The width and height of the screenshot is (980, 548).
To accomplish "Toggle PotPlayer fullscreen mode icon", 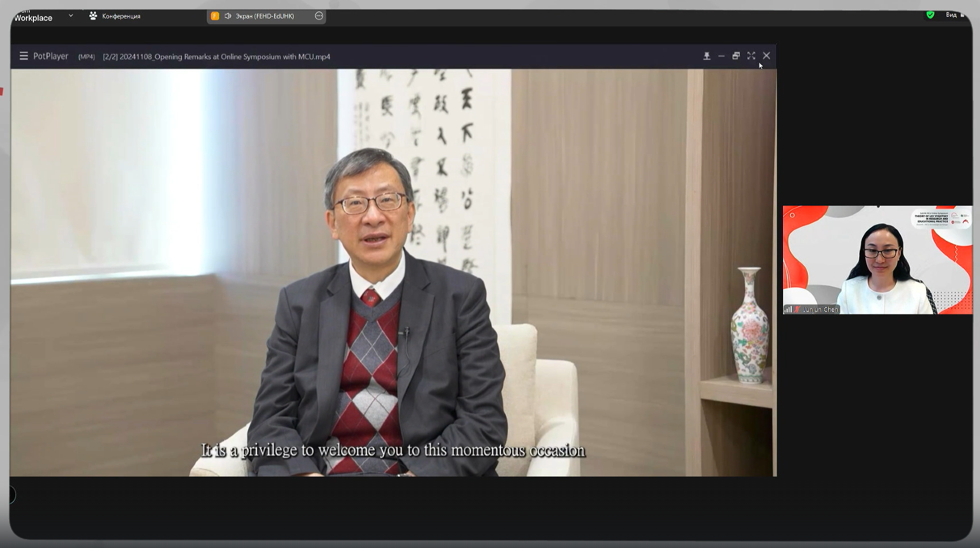I will pyautogui.click(x=751, y=56).
